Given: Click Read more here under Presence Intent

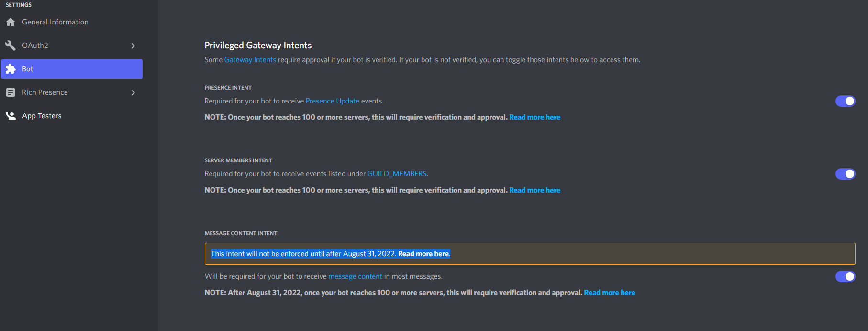Looking at the screenshot, I should [x=534, y=117].
